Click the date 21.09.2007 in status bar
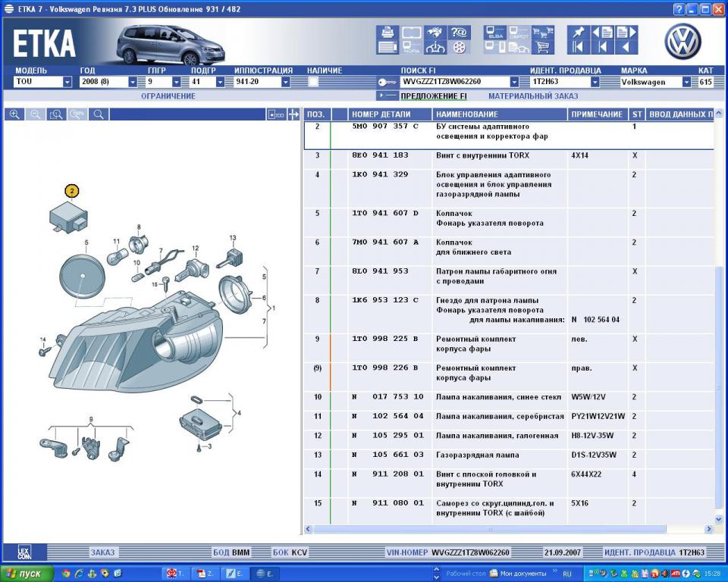Screen dimensions: 728x582 [562, 552]
